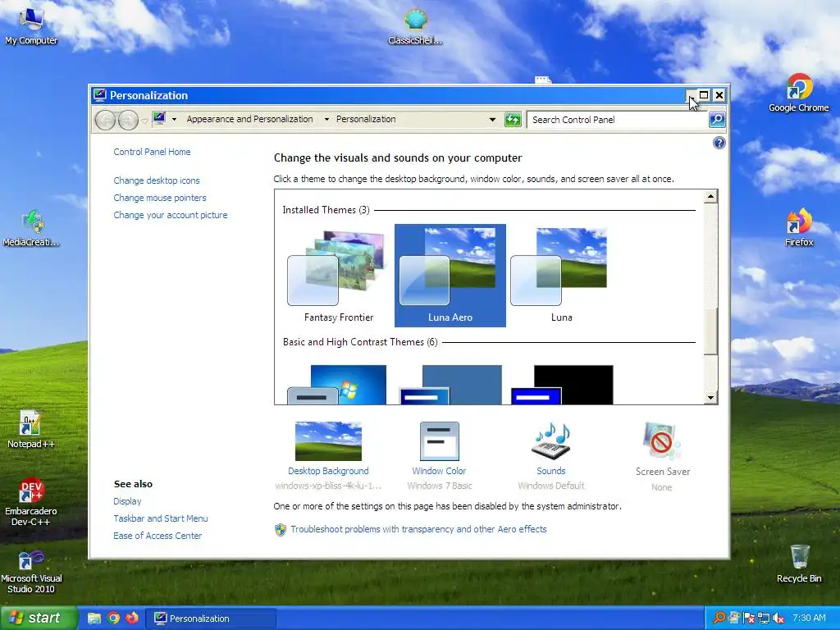Screen dimensions: 840x630
Task: Select the Windows 7 Basic theme thumbnail
Action: [337, 385]
